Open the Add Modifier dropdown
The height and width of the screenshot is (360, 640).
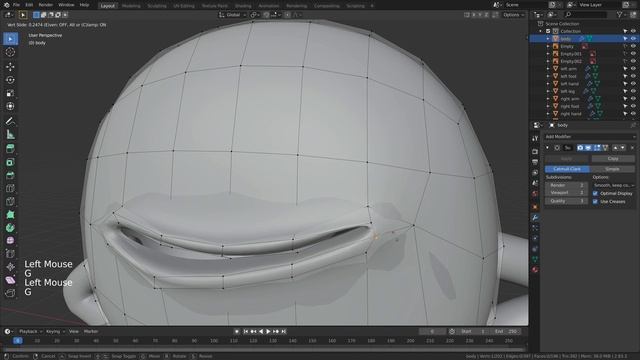point(590,137)
